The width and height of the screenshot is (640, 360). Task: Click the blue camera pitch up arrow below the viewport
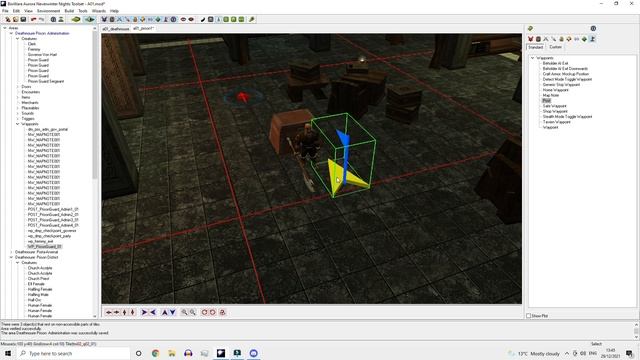pyautogui.click(x=164, y=312)
